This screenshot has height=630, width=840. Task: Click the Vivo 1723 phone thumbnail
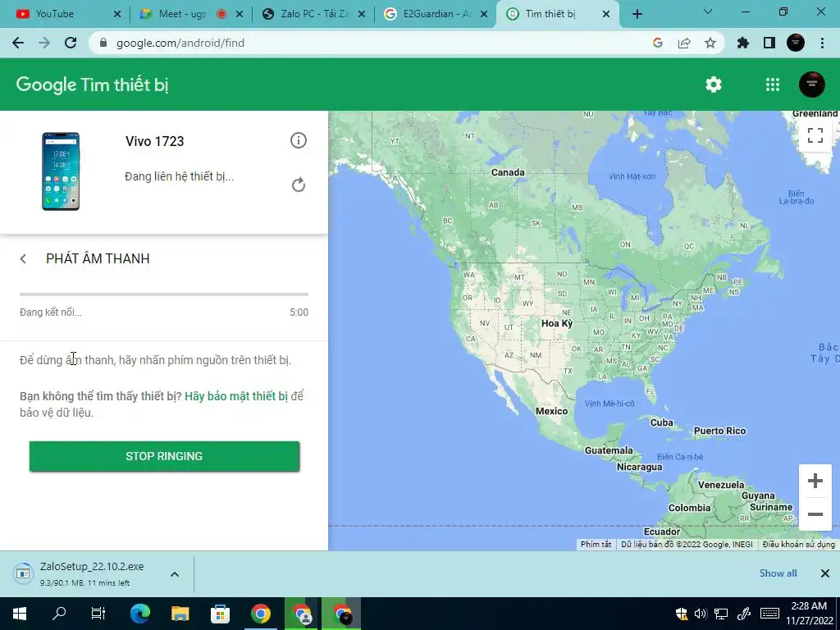[61, 171]
